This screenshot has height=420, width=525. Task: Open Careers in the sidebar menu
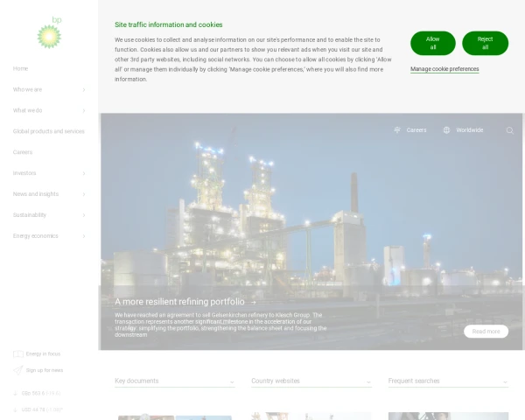pyautogui.click(x=23, y=152)
